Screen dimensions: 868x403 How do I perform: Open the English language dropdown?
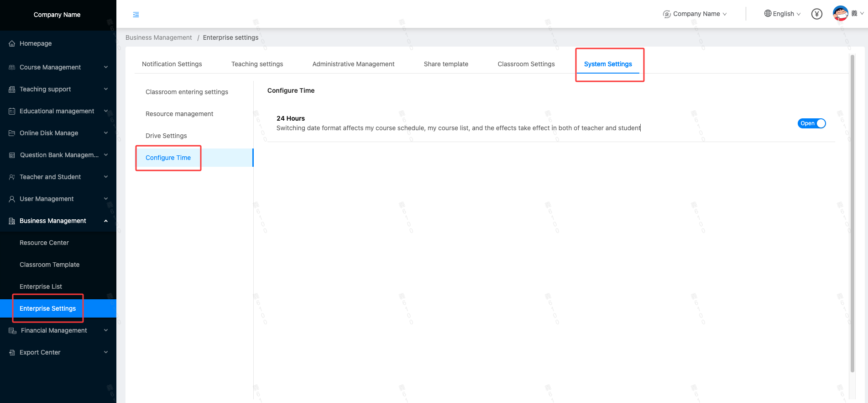pyautogui.click(x=783, y=14)
